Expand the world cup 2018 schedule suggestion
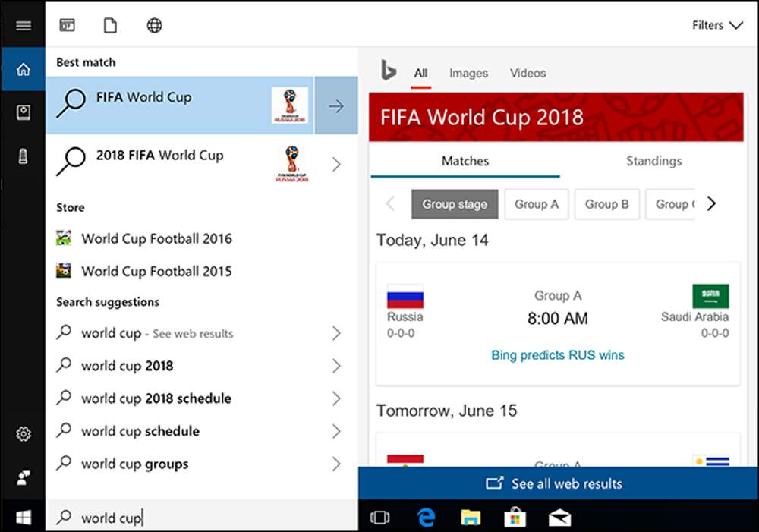This screenshot has height=532, width=759. click(x=336, y=398)
